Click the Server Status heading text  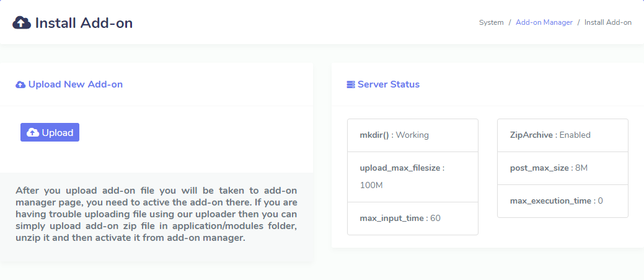click(x=388, y=84)
